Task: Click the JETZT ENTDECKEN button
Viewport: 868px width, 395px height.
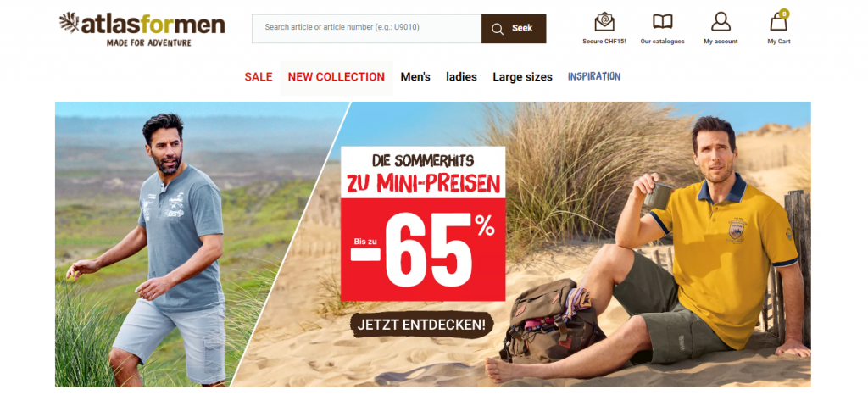Action: pyautogui.click(x=421, y=325)
